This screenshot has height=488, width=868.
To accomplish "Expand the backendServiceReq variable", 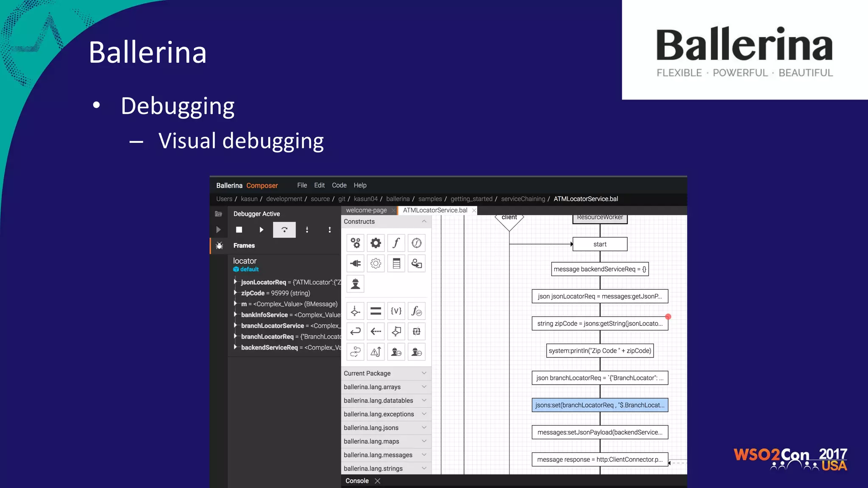I will pos(235,347).
